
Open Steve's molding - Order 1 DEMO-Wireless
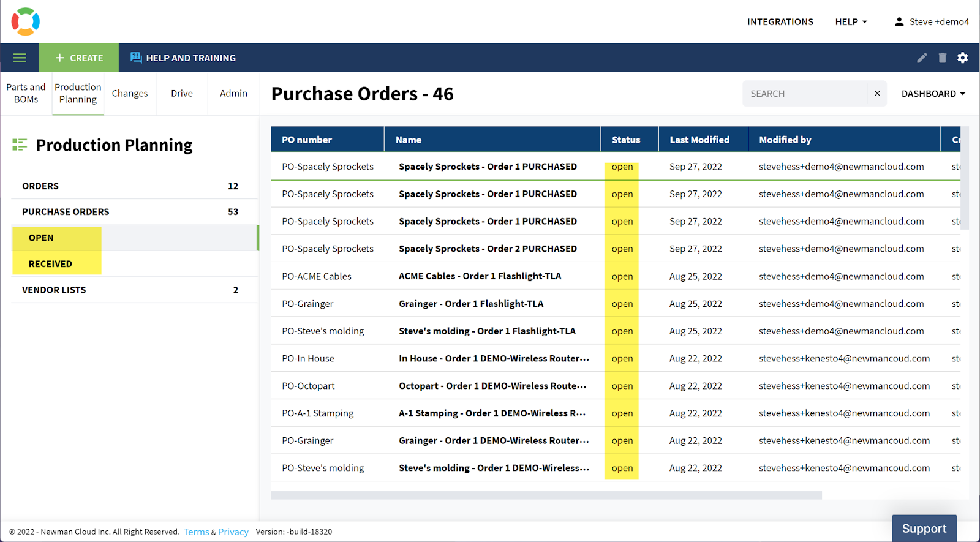point(494,468)
